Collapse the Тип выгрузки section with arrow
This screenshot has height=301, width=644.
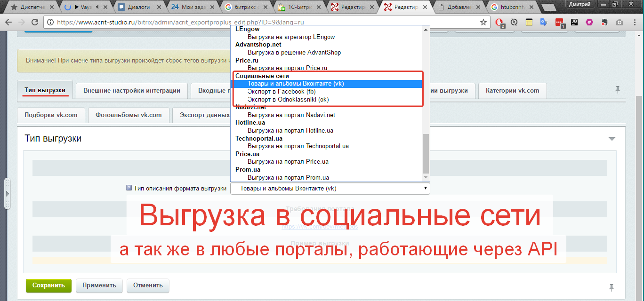(x=612, y=139)
